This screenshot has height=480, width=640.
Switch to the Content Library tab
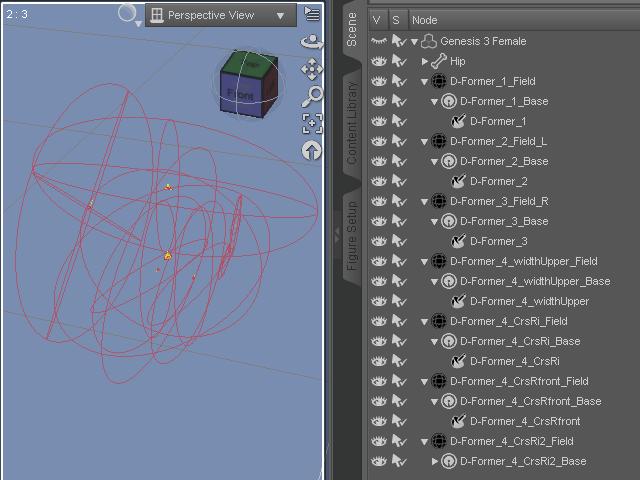pos(351,123)
